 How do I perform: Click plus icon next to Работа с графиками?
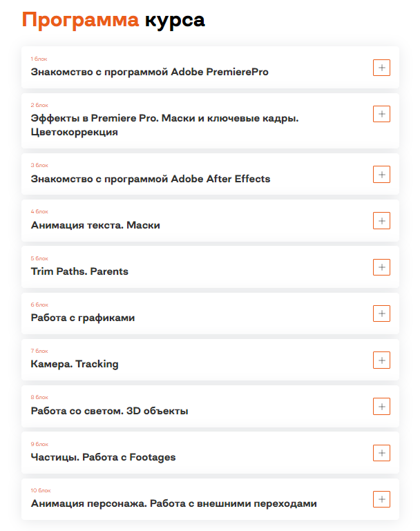tap(381, 313)
